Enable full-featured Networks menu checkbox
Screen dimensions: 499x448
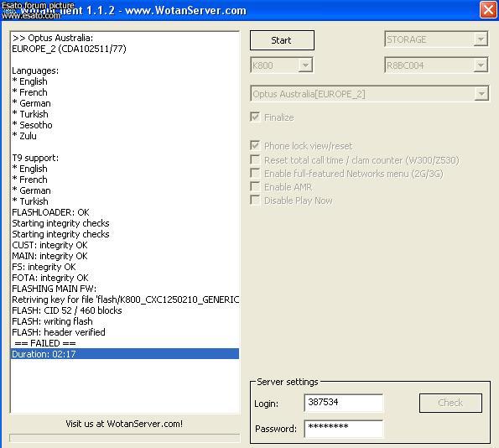click(x=255, y=173)
